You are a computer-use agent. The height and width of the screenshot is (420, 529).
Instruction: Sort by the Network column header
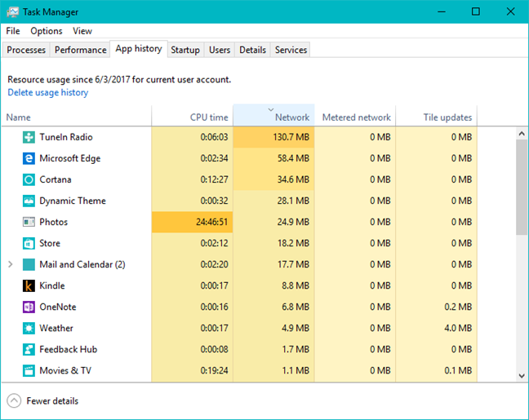coord(273,115)
